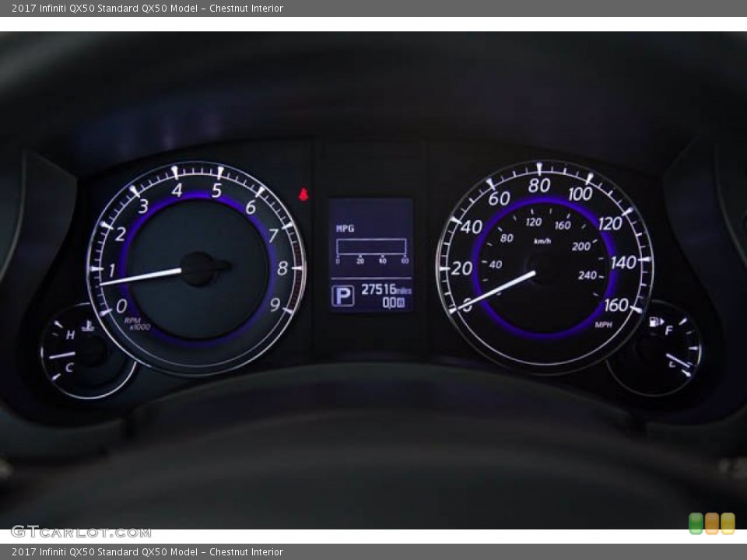Image resolution: width=747 pixels, height=560 pixels.
Task: Click the orange square at bottom right
Action: [712, 523]
